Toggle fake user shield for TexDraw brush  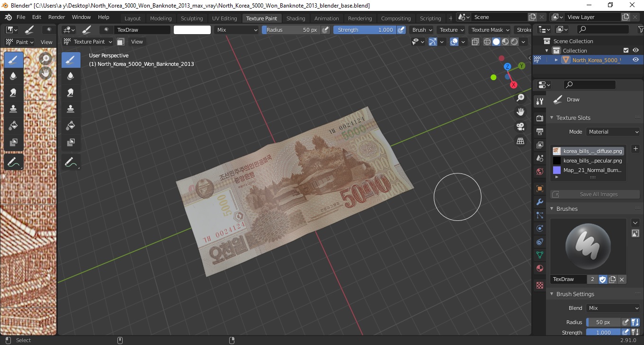coord(602,279)
